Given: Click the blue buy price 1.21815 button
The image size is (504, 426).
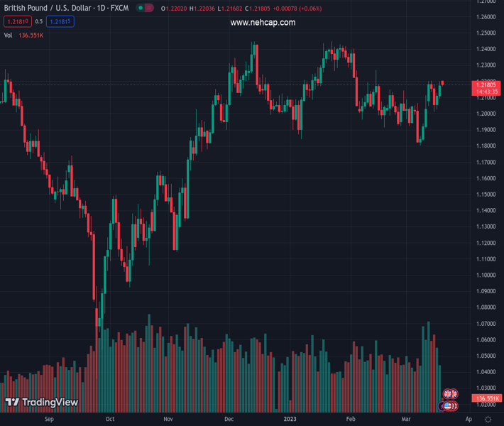Looking at the screenshot, I should (x=60, y=22).
